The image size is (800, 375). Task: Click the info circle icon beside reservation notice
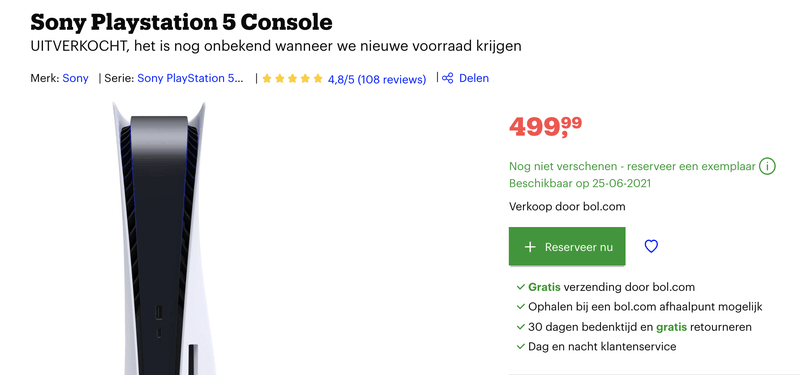point(767,166)
